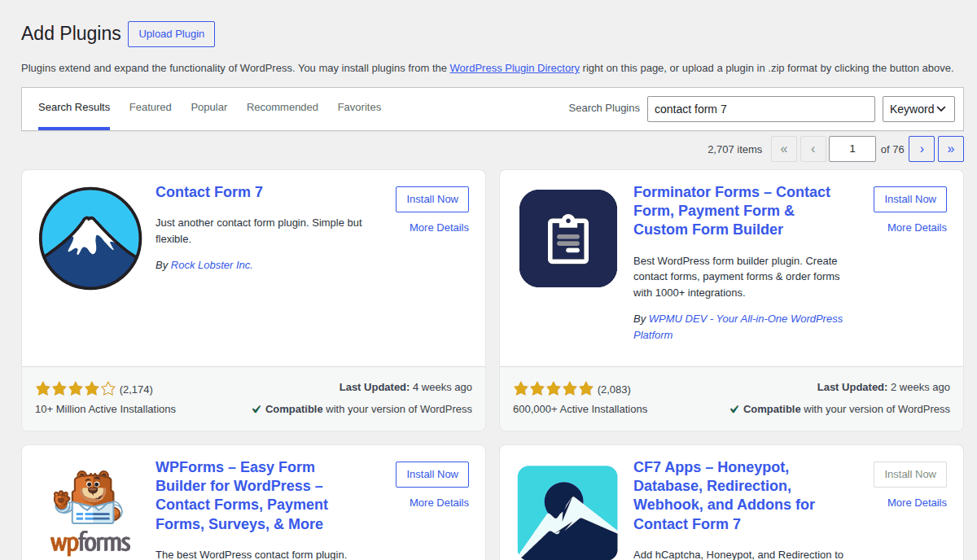
Task: Open More Details for Forminator Forms
Action: [x=917, y=228]
